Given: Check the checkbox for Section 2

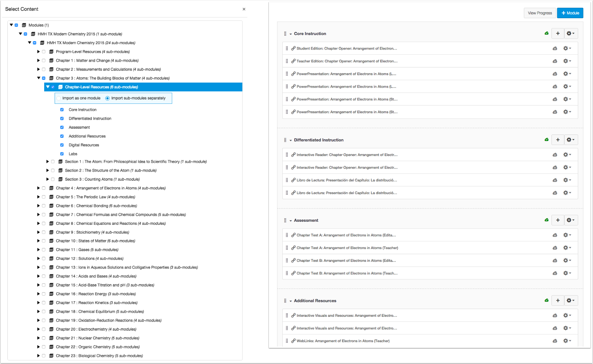Looking at the screenshot, I should [x=53, y=170].
